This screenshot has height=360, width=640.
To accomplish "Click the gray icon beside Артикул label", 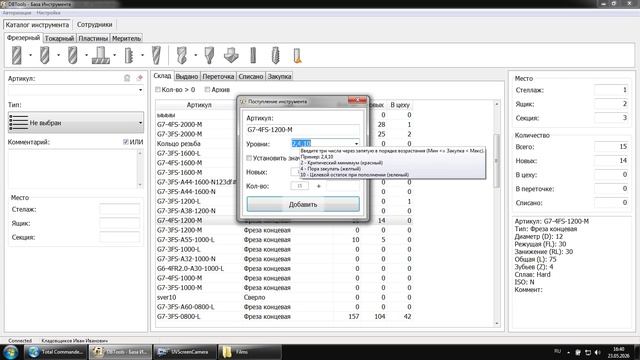I will click(127, 78).
